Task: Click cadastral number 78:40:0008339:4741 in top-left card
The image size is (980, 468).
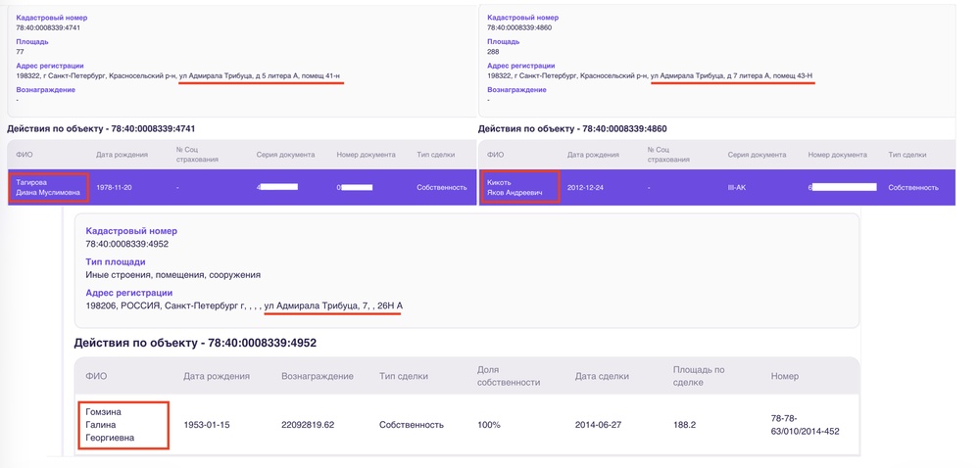Action: point(49,27)
